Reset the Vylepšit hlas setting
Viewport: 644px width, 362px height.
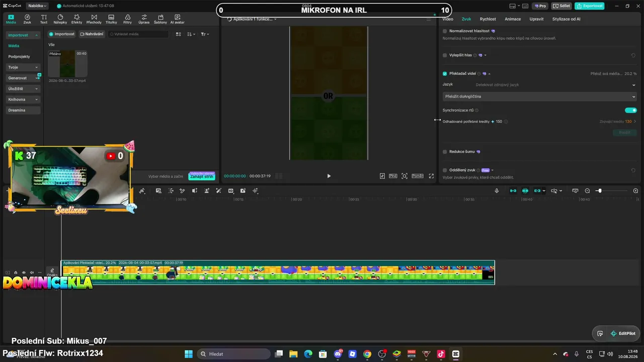pyautogui.click(x=633, y=55)
